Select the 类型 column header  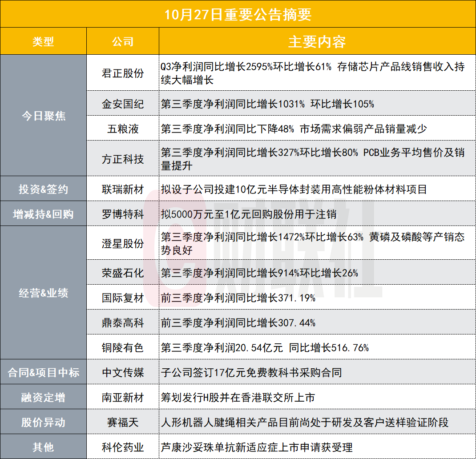(x=44, y=41)
